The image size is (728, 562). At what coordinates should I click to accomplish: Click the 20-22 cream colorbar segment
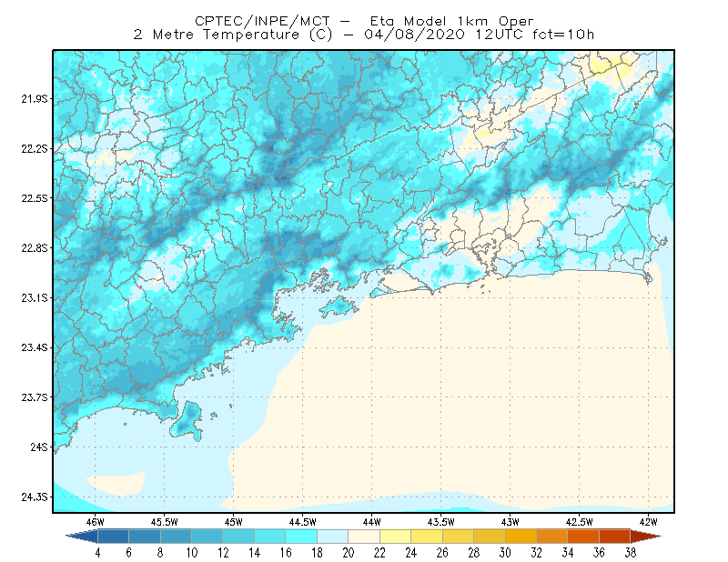click(364, 537)
